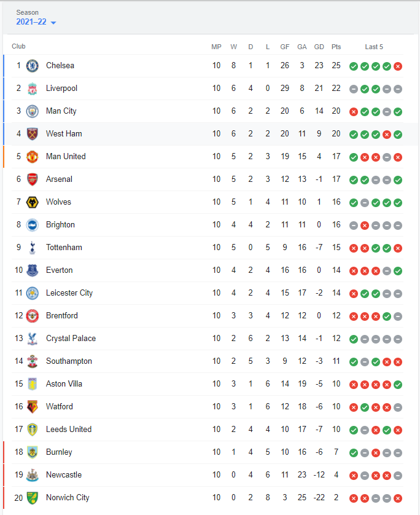Click the West Ham crest icon
The image size is (420, 515).
[x=32, y=134]
